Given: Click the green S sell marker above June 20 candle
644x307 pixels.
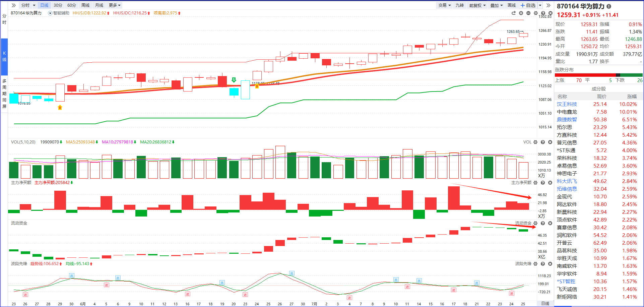Looking at the screenshot, I should point(234,80).
